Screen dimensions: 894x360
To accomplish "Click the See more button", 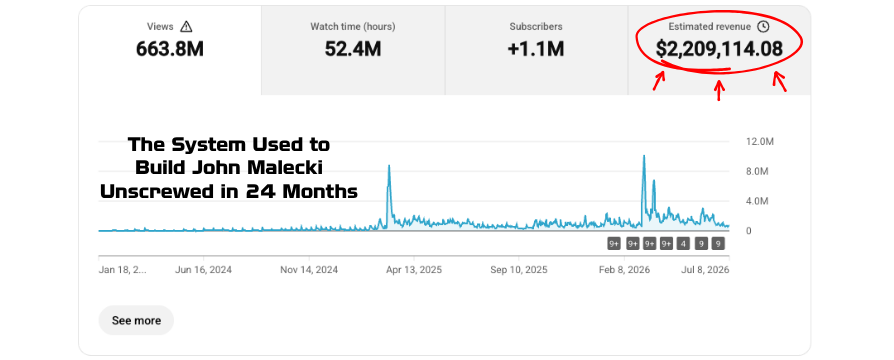I will click(x=136, y=320).
